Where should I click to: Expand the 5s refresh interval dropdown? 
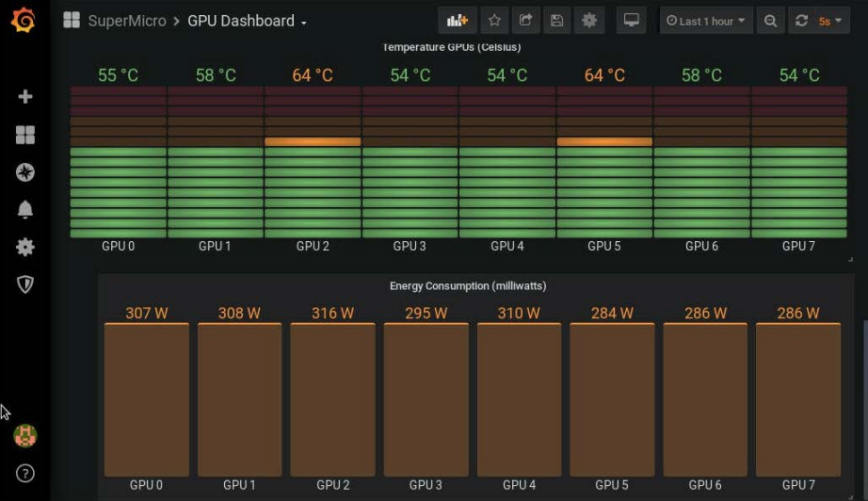click(829, 21)
